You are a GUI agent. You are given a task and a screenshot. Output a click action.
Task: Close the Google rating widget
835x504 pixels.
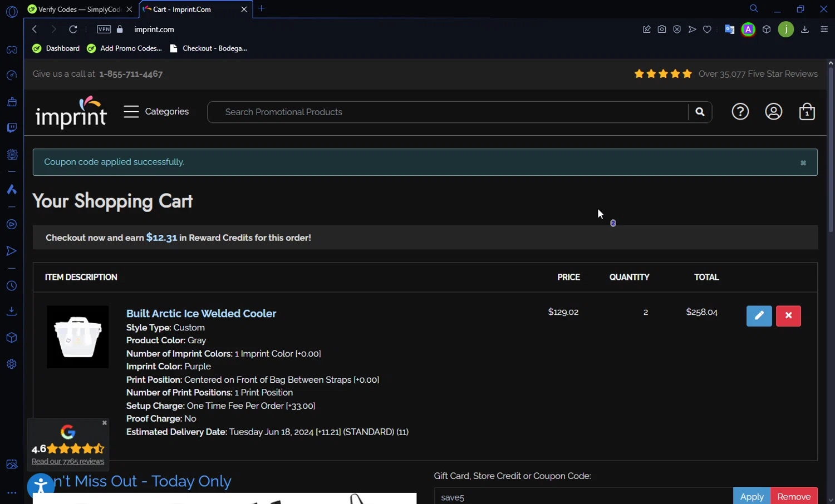[x=104, y=423]
